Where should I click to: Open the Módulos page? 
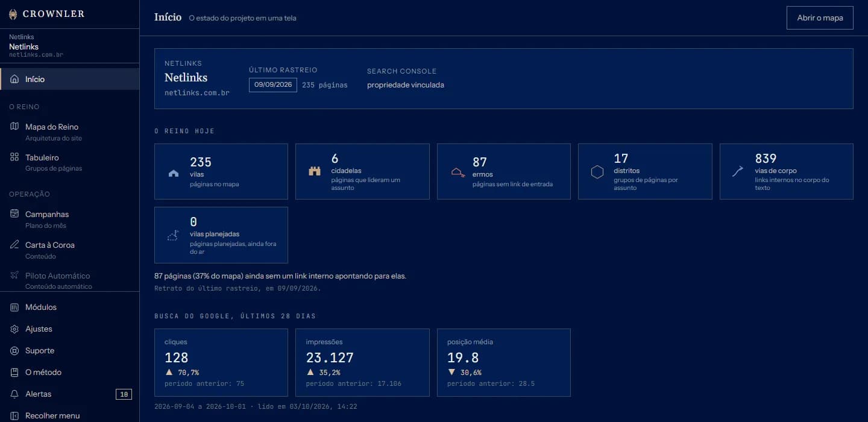click(69, 307)
